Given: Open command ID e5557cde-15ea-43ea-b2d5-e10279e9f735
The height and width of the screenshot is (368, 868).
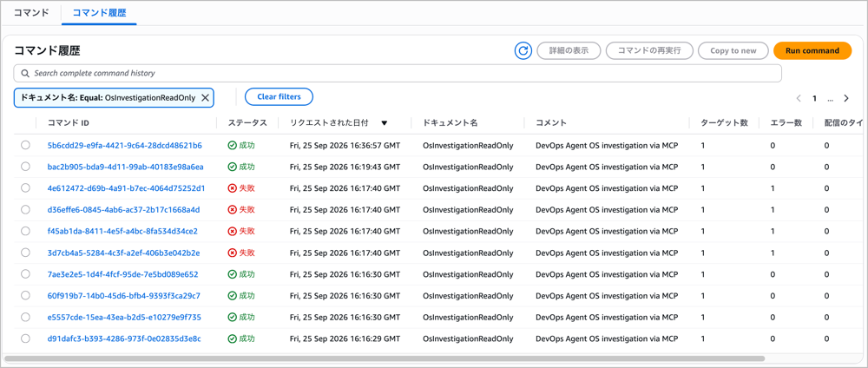Looking at the screenshot, I should (124, 317).
